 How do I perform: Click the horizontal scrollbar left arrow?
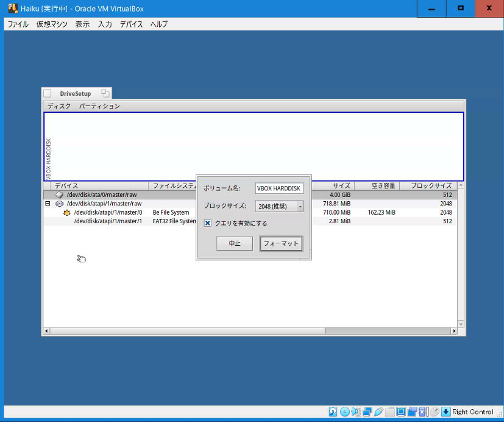tap(47, 331)
